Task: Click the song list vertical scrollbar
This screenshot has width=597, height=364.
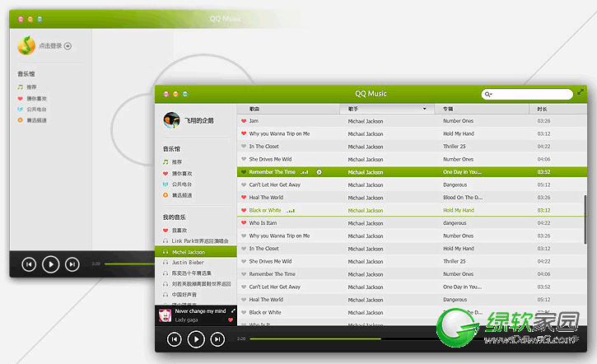Action: (585, 219)
